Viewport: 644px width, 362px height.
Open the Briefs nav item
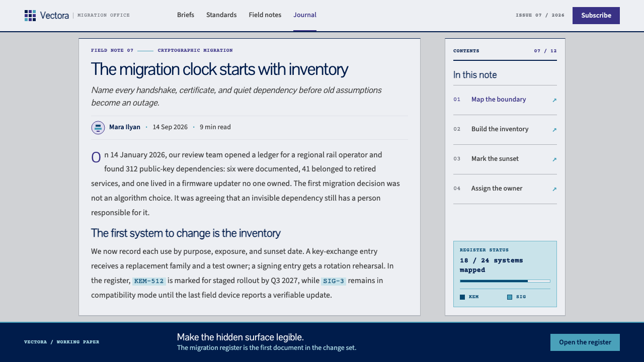(x=186, y=15)
